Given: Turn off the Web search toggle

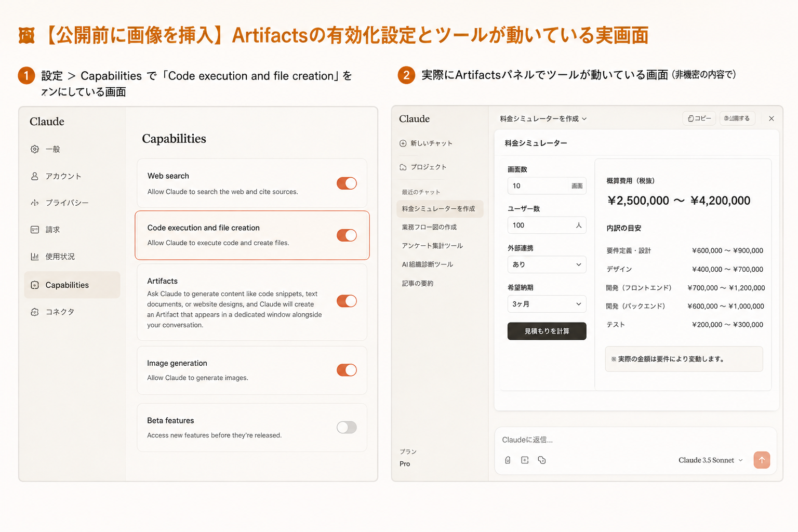Looking at the screenshot, I should click(x=347, y=183).
